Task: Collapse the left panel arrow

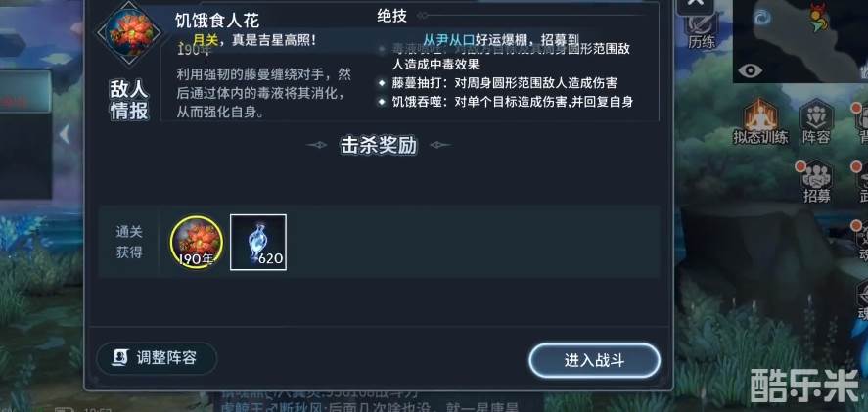Action: tap(66, 134)
